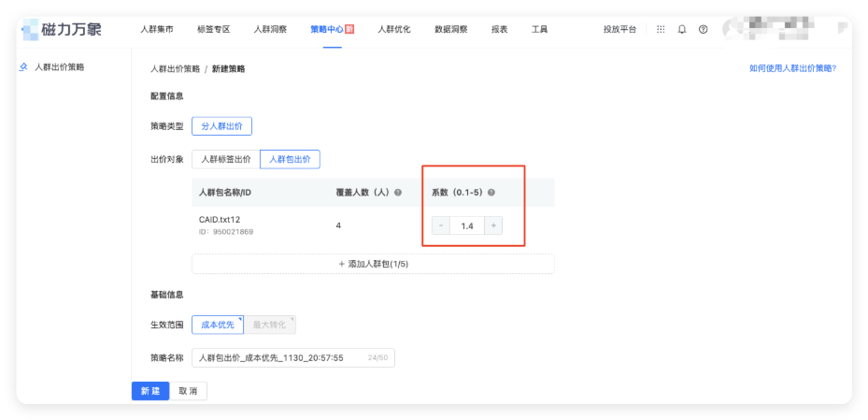Click 添加人群包(1/5) button
The image size is (868, 420).
(373, 264)
